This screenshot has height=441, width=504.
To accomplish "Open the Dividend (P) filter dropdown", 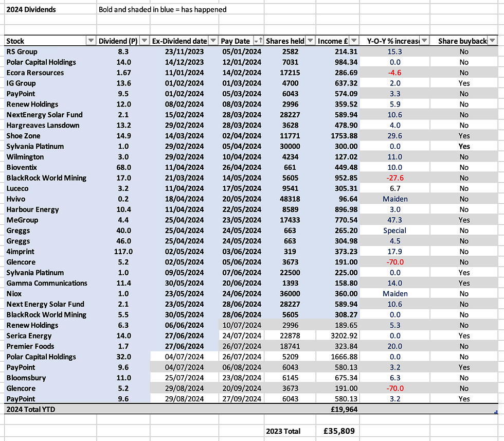I will (145, 41).
